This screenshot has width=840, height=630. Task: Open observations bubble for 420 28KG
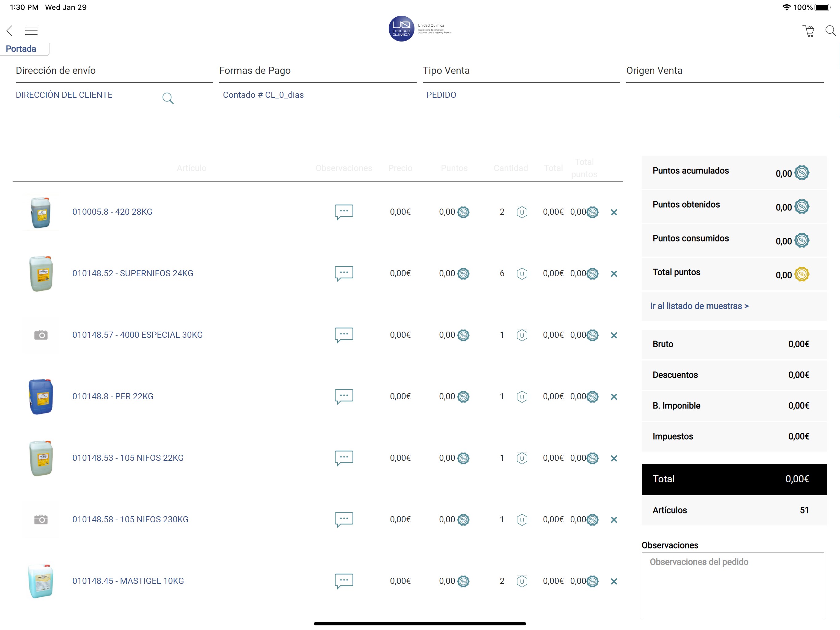pos(344,212)
